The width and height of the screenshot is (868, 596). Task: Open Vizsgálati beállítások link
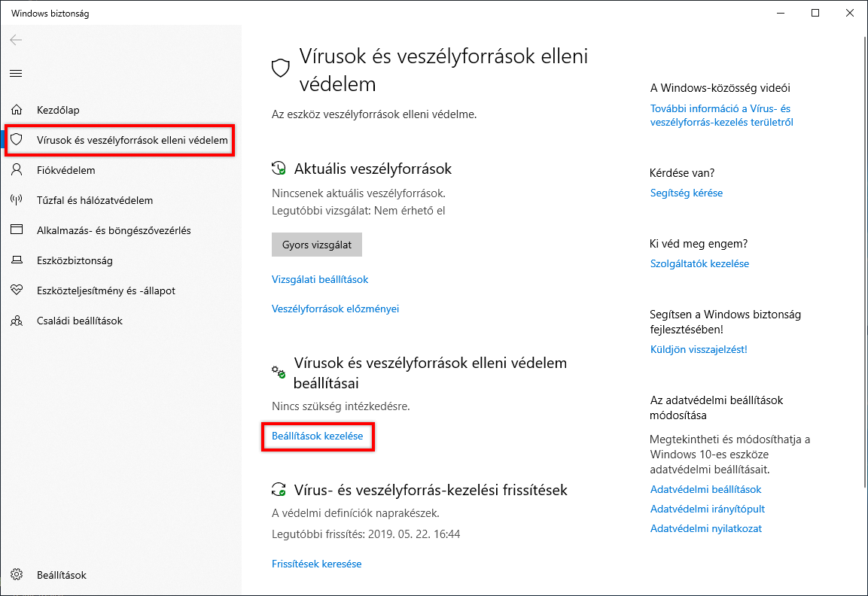click(x=320, y=279)
